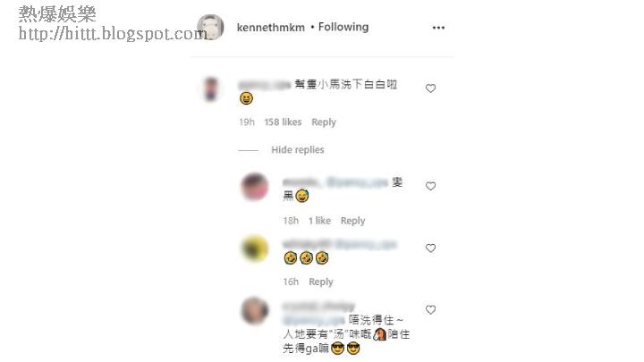Like the bottom 唔洗得住 reply heart
Viewport: 644px width, 362px height.
point(430,309)
